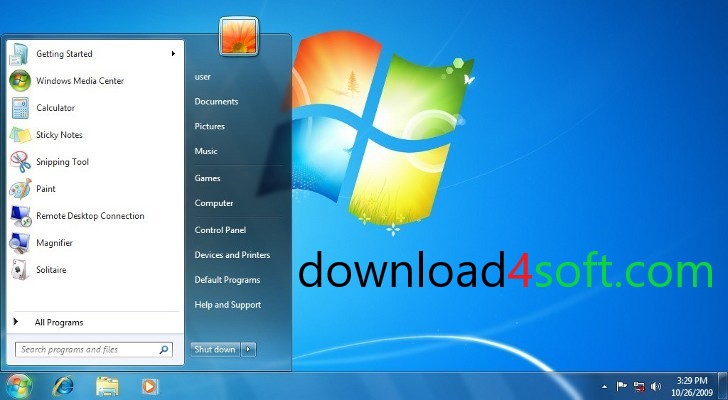Open Devices and Printers
The width and height of the screenshot is (728, 400).
(x=232, y=255)
